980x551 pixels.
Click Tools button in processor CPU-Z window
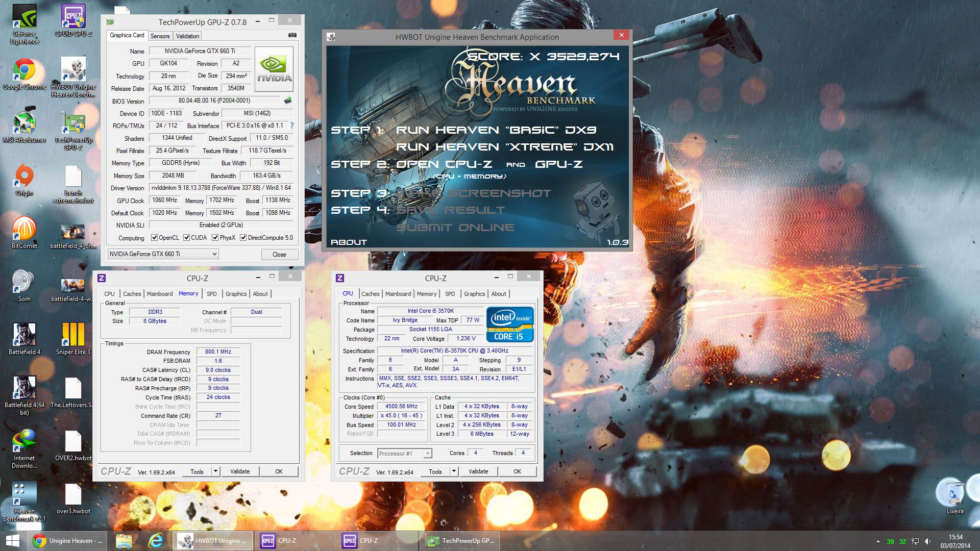point(435,471)
